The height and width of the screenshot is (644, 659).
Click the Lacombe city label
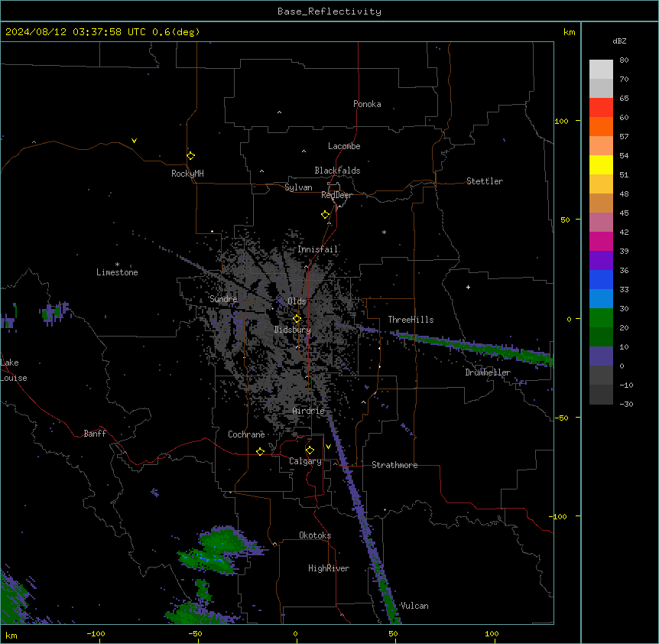pos(344,146)
